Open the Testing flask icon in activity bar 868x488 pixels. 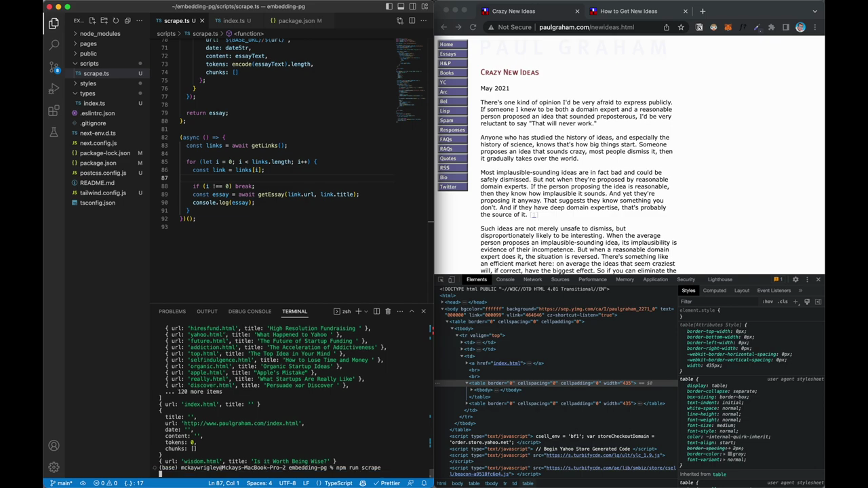(54, 131)
